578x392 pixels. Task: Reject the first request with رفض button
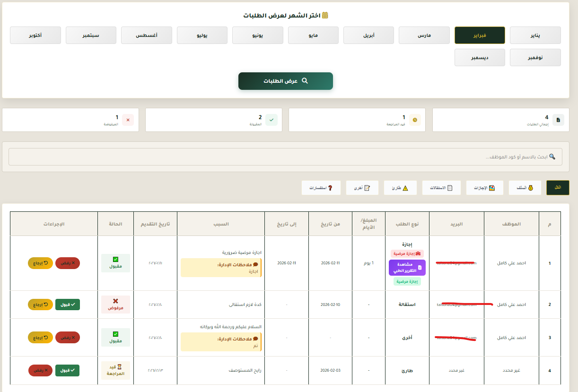(68, 263)
